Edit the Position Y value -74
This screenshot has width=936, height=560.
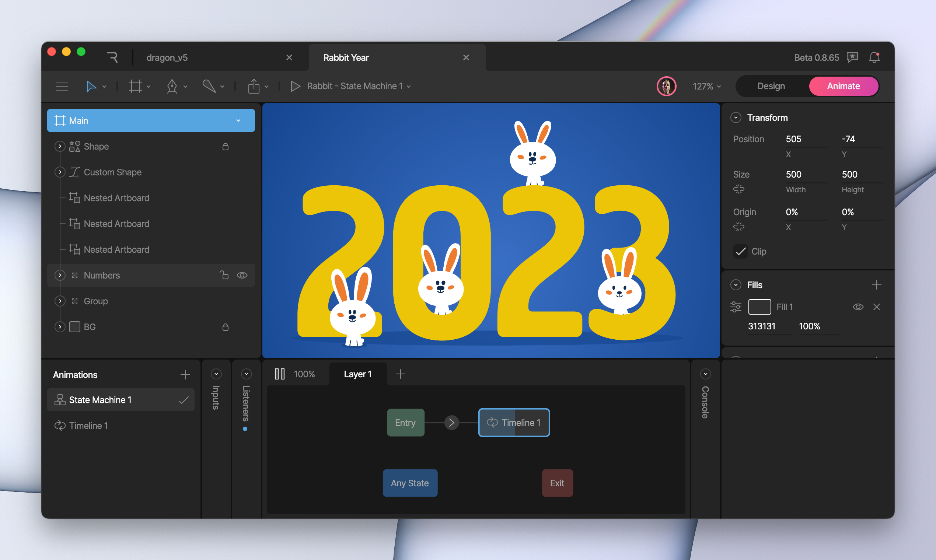862,139
